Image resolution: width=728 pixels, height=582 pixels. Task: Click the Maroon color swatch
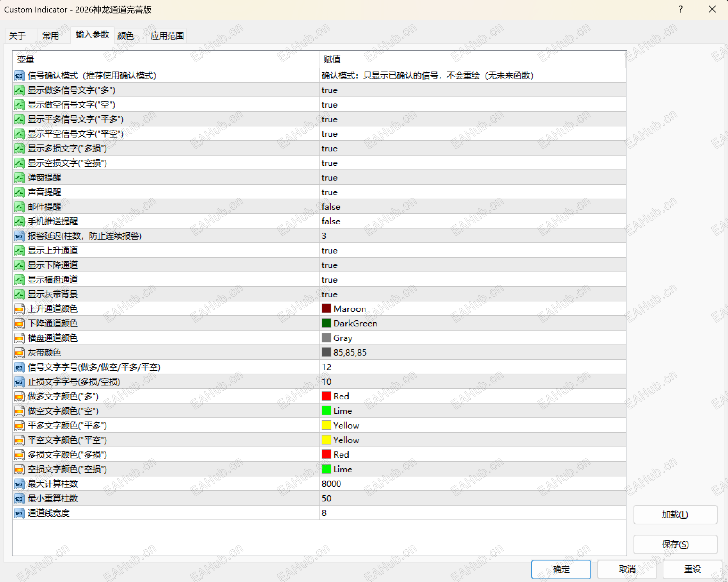click(326, 309)
